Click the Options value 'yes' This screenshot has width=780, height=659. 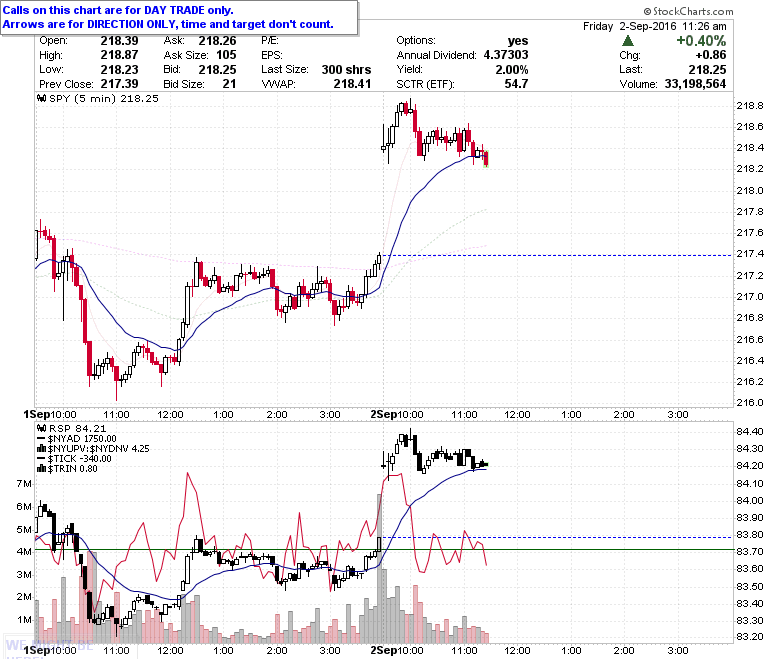[x=518, y=41]
